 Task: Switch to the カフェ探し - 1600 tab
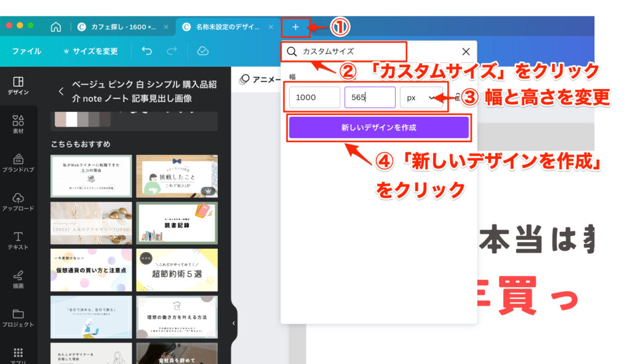pos(123,27)
